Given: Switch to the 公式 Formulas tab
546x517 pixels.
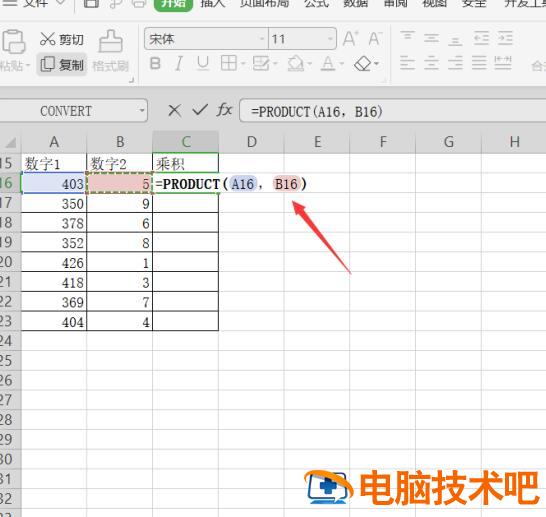Looking at the screenshot, I should point(317,3).
